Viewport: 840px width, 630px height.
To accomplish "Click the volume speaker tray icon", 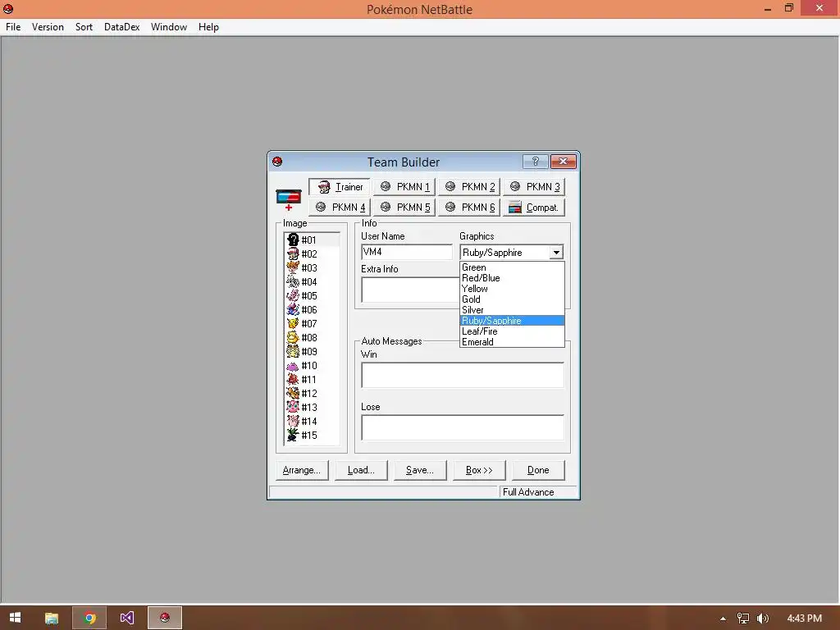I will (x=763, y=619).
